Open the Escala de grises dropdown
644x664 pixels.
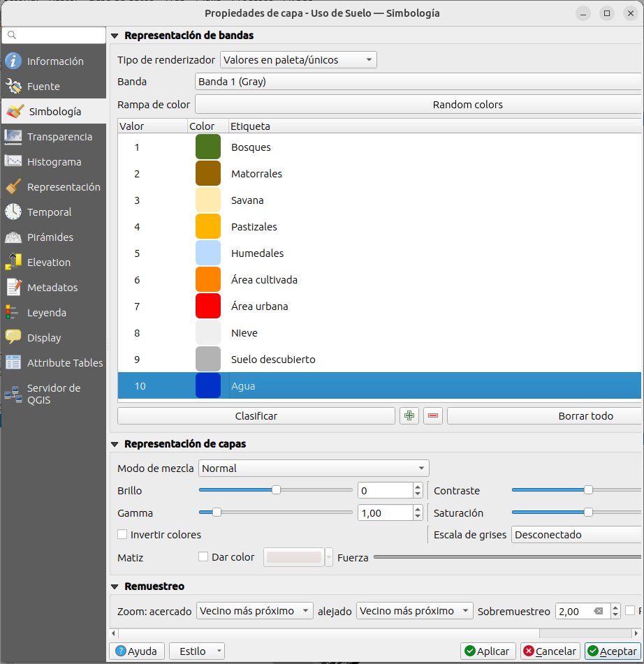coord(576,535)
